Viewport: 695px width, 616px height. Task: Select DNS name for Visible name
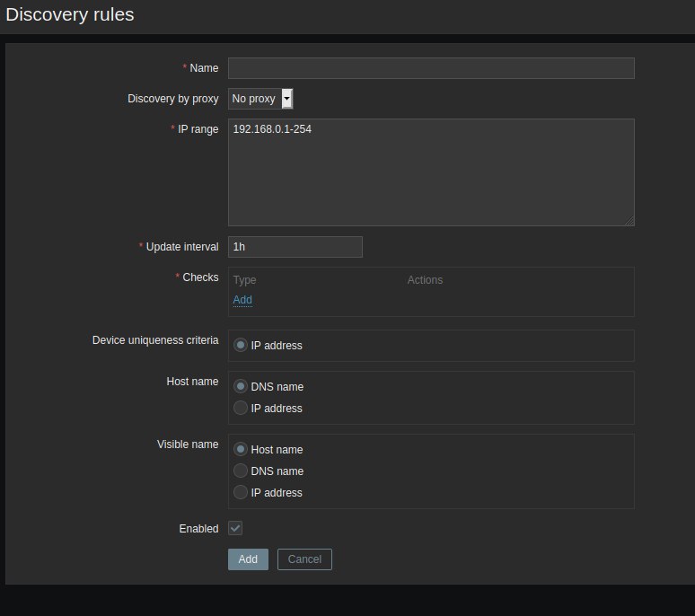pos(241,471)
